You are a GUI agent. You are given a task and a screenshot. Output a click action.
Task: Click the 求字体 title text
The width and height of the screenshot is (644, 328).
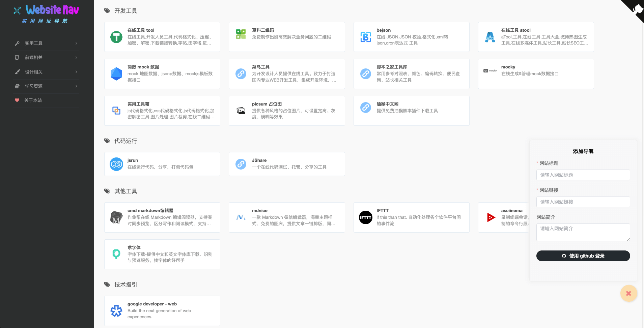pos(134,248)
